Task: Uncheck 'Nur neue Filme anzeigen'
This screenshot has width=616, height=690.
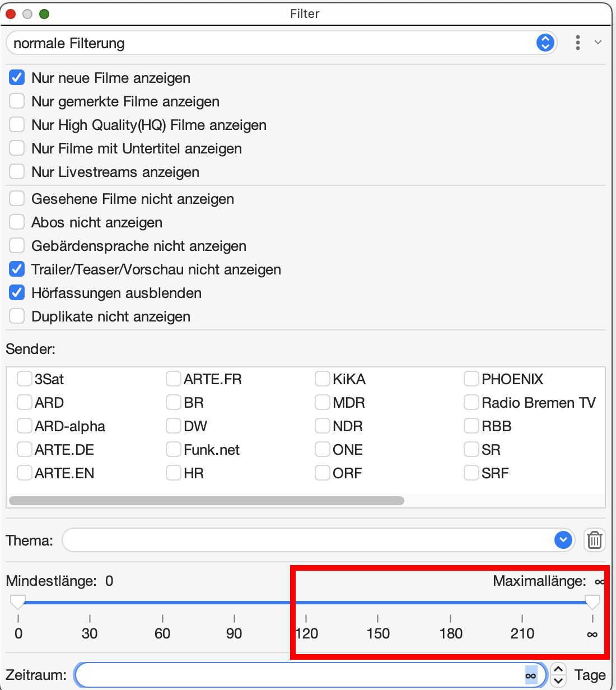Action: tap(17, 78)
